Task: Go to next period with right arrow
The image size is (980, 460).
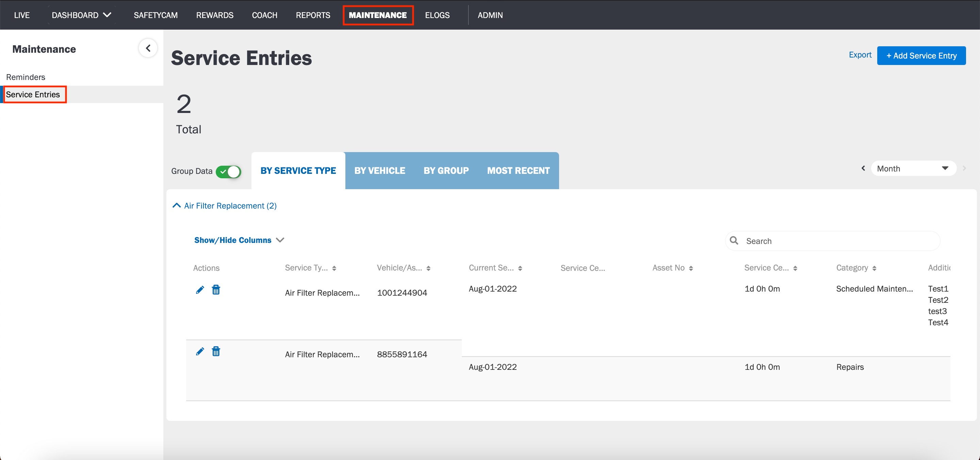Action: pos(964,168)
